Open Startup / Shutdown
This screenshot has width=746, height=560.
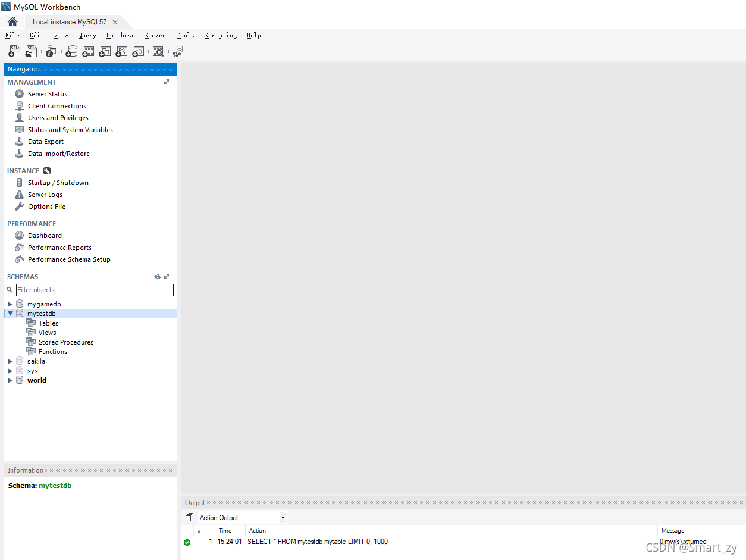click(58, 183)
